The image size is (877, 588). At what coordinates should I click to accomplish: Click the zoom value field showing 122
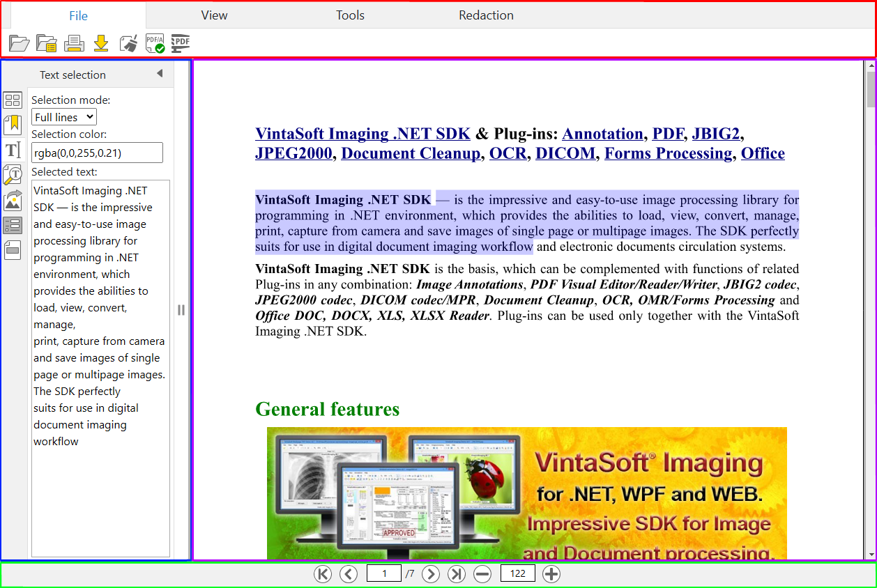(x=518, y=573)
